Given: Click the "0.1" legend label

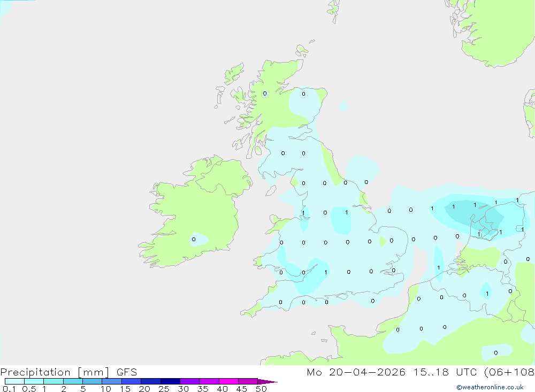Looking at the screenshot, I should [x=9, y=389].
